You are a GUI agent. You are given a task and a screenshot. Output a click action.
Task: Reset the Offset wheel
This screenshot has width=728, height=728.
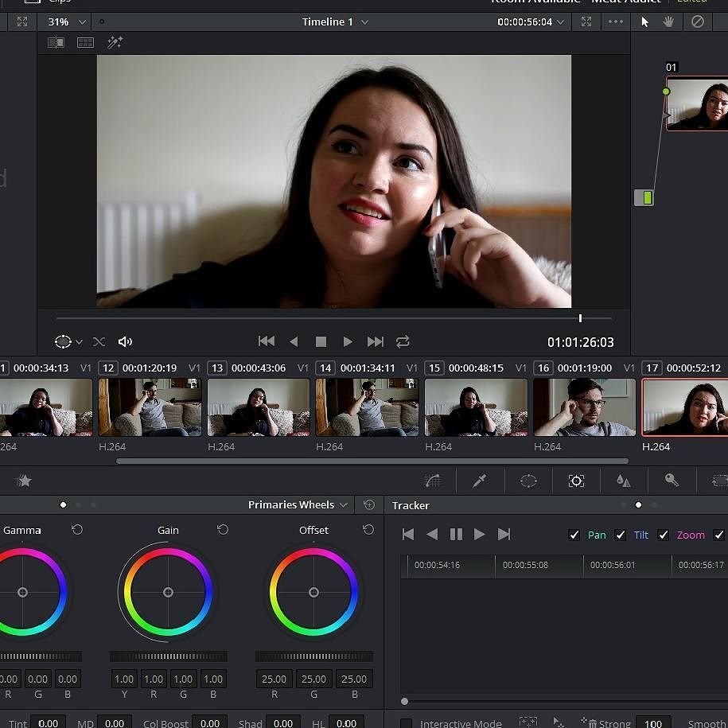pyautogui.click(x=368, y=530)
